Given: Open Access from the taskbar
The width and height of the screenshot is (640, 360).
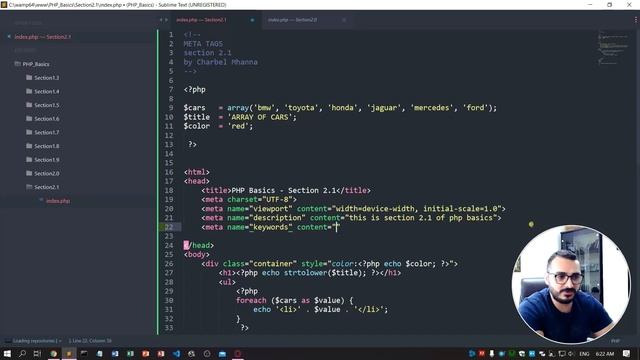Looking at the screenshot, I should click(161, 353).
